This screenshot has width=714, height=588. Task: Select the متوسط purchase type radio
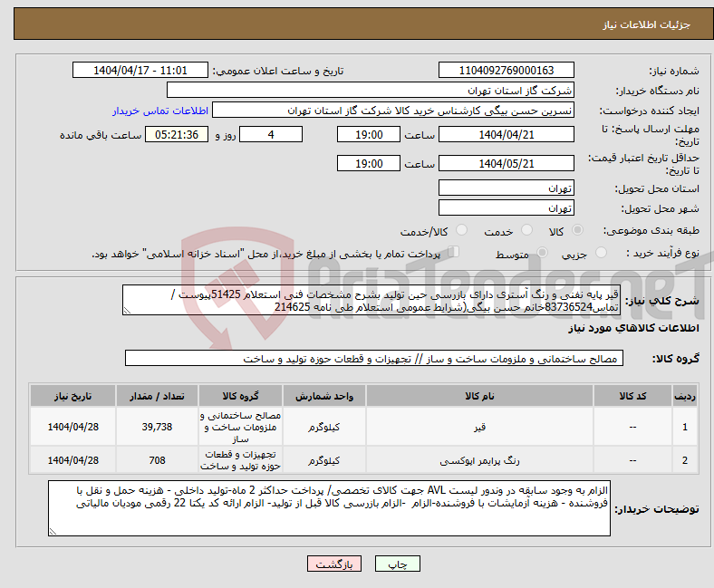(x=542, y=253)
